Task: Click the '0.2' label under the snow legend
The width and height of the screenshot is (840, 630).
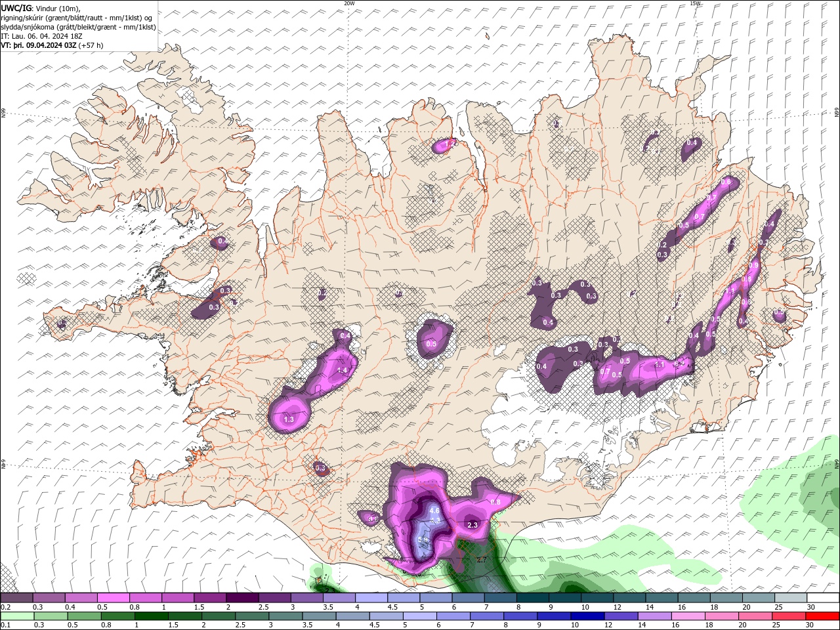Action: tap(6, 607)
